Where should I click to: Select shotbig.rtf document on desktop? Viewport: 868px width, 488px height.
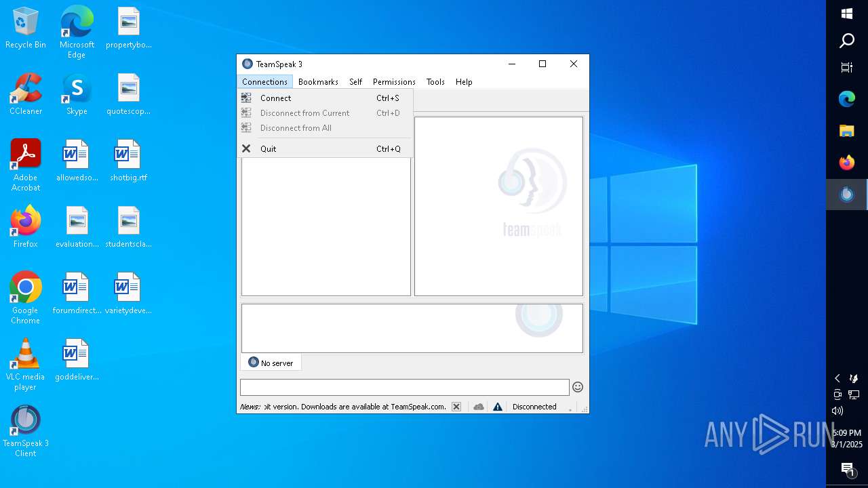tap(128, 161)
